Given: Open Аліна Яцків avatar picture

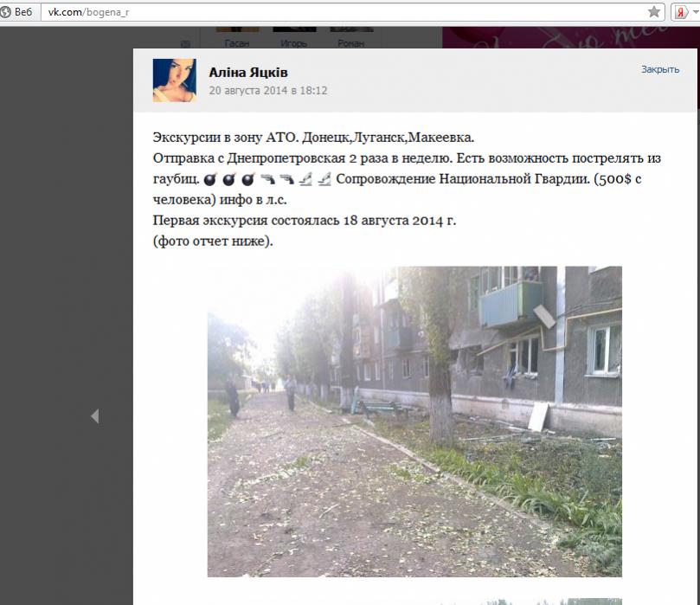Looking at the screenshot, I should [x=175, y=80].
